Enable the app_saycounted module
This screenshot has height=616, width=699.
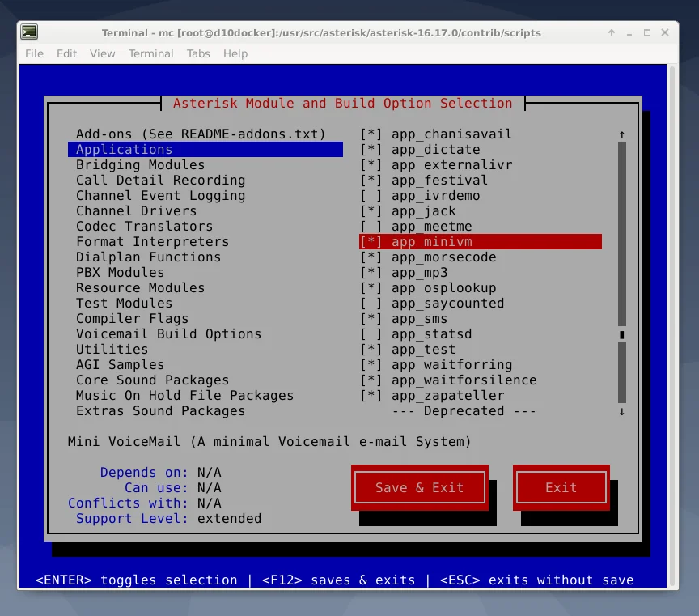pos(371,304)
